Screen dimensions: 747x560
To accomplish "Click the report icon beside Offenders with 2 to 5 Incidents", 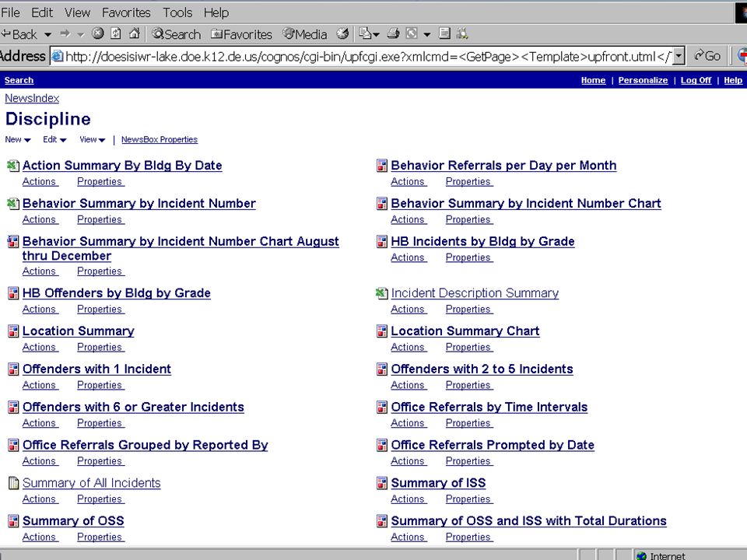I will 381,369.
